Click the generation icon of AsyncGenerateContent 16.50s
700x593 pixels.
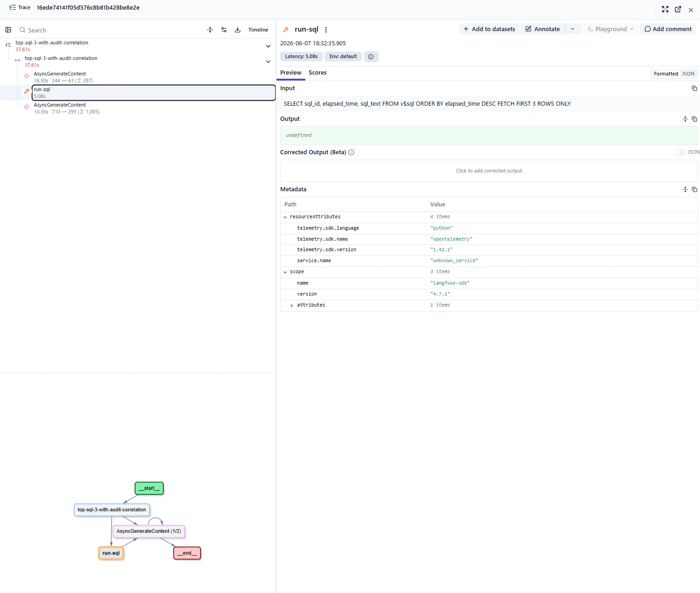point(27,76)
